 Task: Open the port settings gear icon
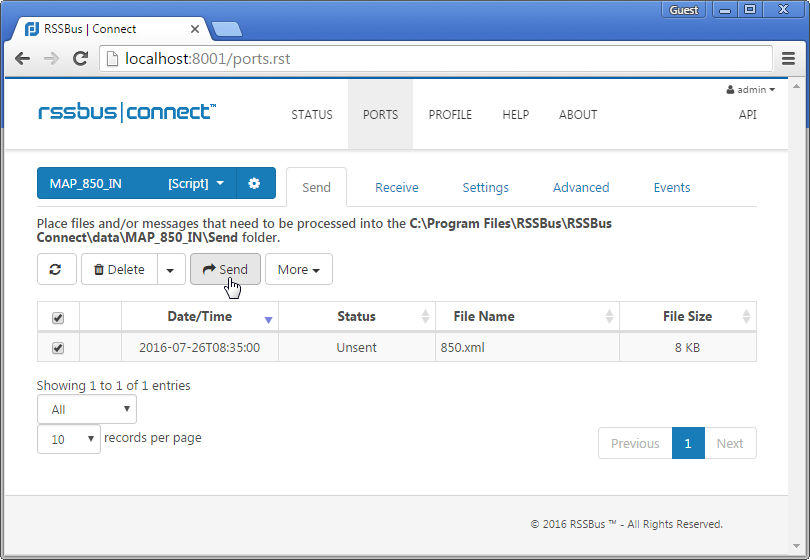click(254, 184)
